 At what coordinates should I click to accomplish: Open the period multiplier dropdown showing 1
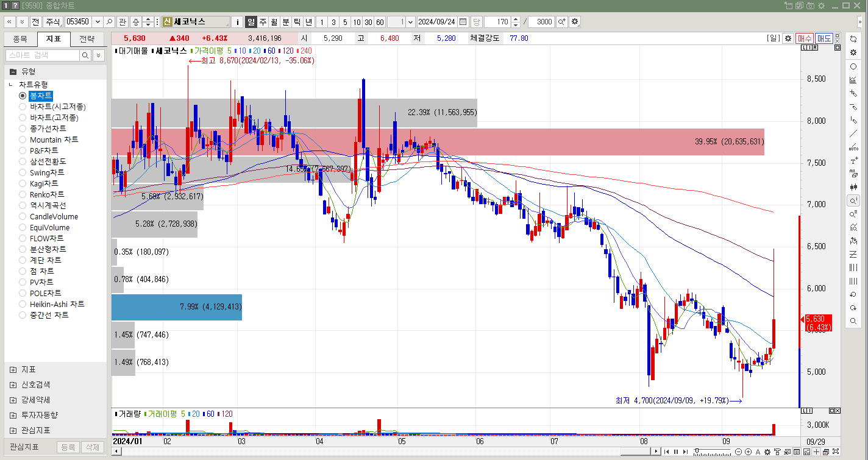click(410, 21)
